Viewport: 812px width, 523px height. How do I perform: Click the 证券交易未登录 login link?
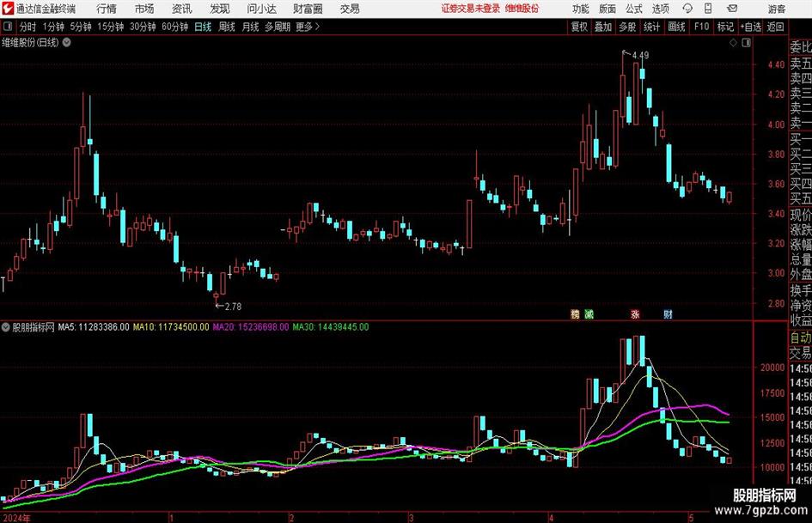pos(471,9)
